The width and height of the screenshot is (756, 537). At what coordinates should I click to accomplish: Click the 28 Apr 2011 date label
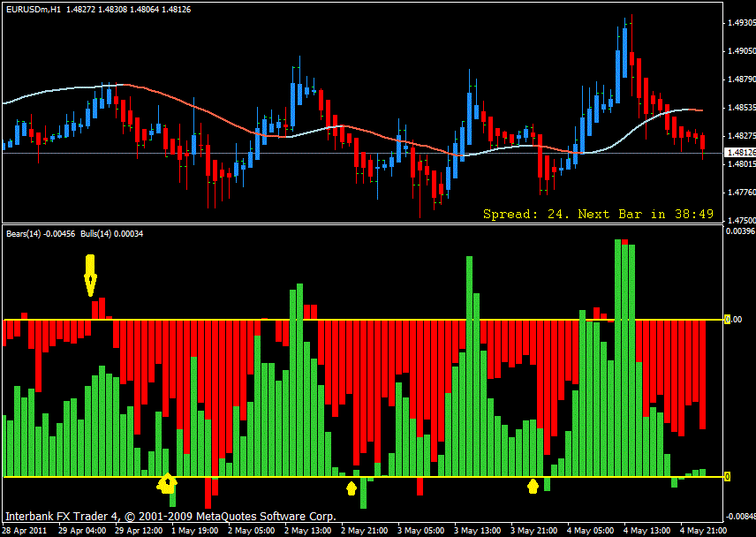click(x=25, y=530)
